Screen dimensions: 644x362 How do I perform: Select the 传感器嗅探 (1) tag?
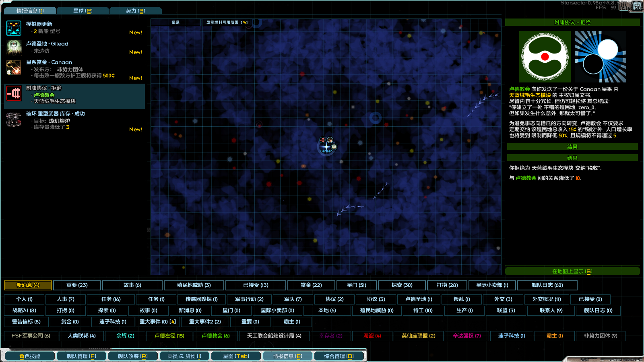202,299
